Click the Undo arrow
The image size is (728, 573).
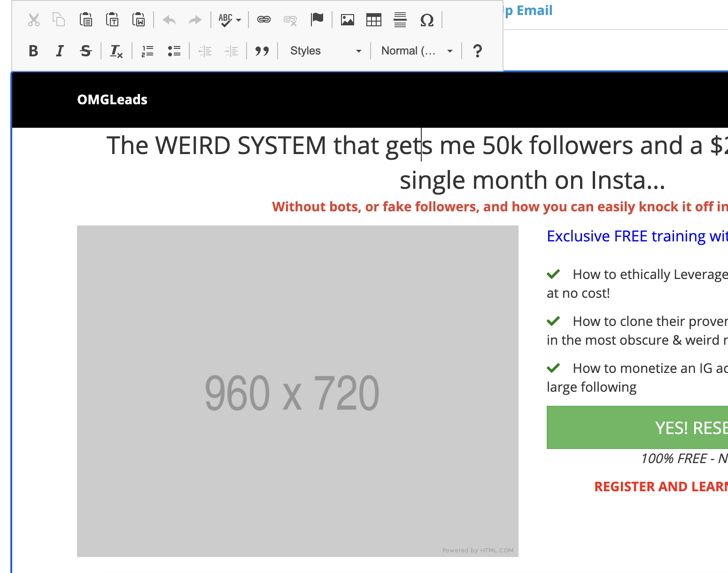pos(169,20)
